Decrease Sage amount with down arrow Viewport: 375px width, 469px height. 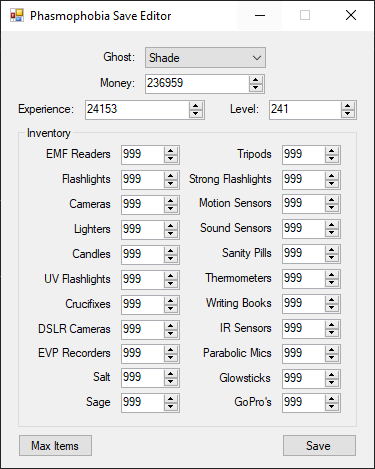pos(171,407)
